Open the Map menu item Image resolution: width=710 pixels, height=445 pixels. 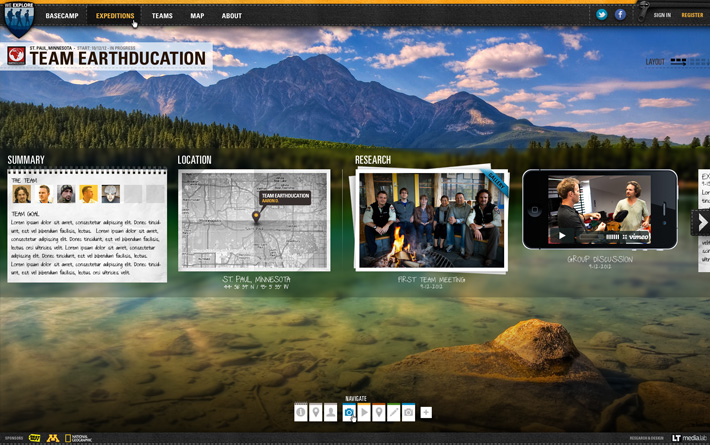click(197, 16)
